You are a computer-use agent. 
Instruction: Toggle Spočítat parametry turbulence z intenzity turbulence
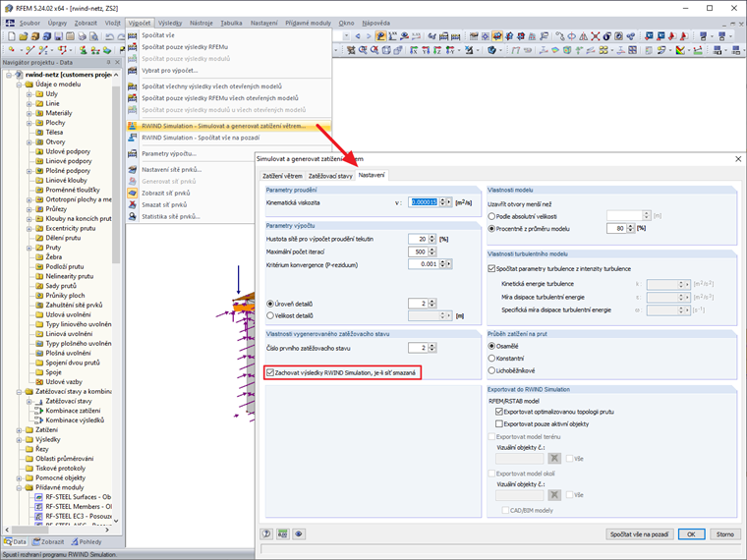pyautogui.click(x=491, y=268)
